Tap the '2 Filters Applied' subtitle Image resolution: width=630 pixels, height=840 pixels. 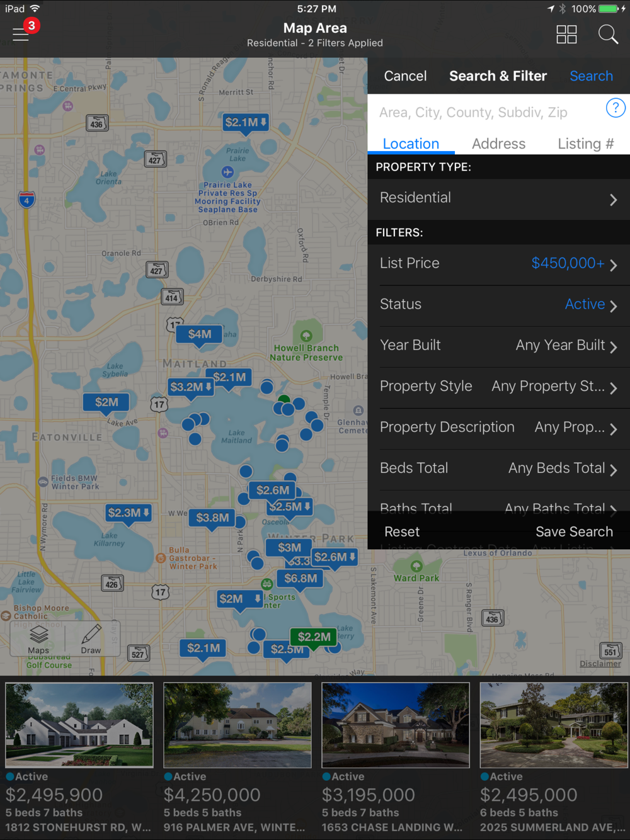coord(345,43)
